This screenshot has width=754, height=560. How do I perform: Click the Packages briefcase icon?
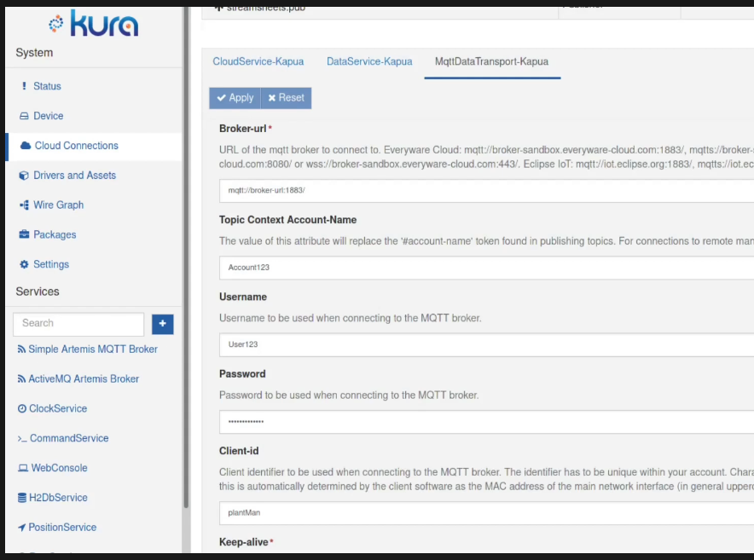pyautogui.click(x=24, y=234)
